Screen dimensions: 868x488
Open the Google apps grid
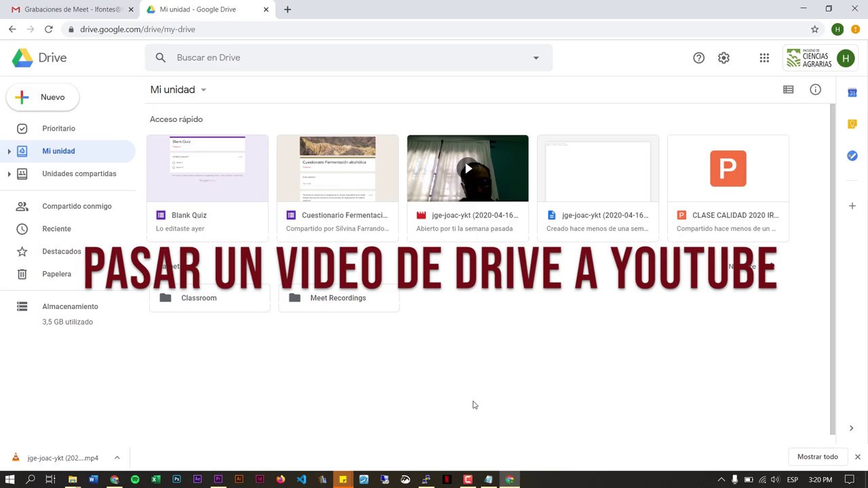coord(764,58)
